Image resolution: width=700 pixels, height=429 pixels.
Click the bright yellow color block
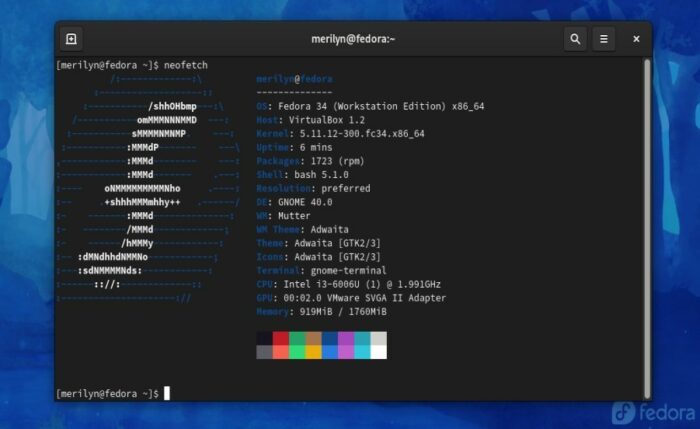point(313,352)
